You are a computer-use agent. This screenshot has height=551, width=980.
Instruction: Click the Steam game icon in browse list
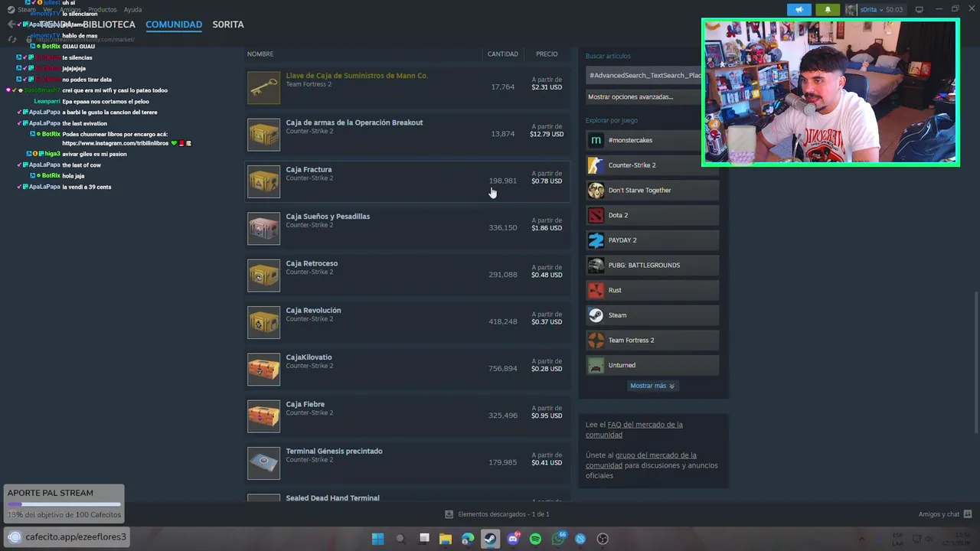point(596,315)
